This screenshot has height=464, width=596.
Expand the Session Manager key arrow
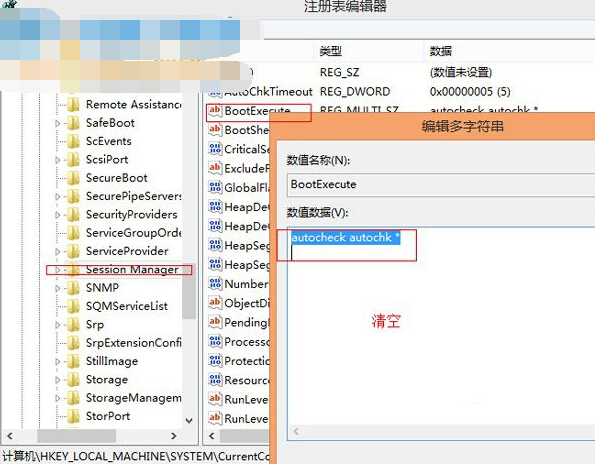(57, 270)
